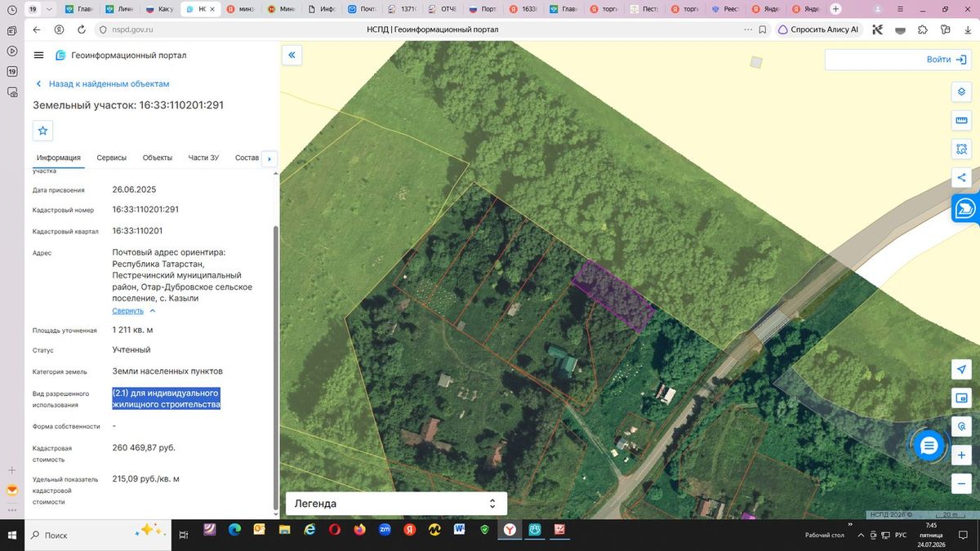Expand the Легенда dropdown
The height and width of the screenshot is (551, 980).
click(x=396, y=504)
